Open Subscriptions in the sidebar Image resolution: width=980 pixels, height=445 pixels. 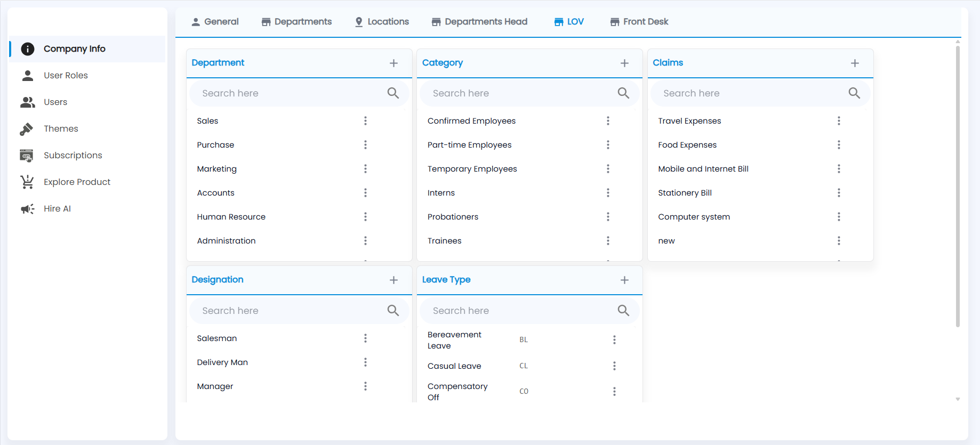coord(87,156)
